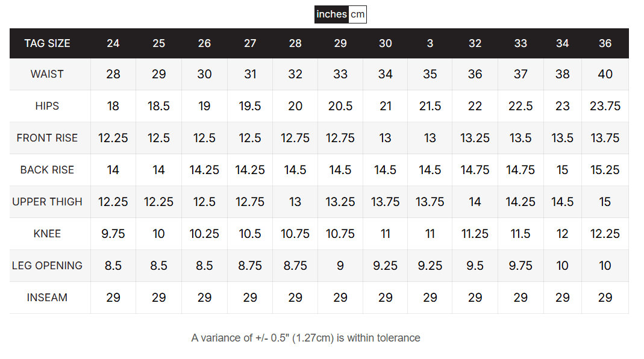Click the back rise value 15.25 cell

click(605, 170)
